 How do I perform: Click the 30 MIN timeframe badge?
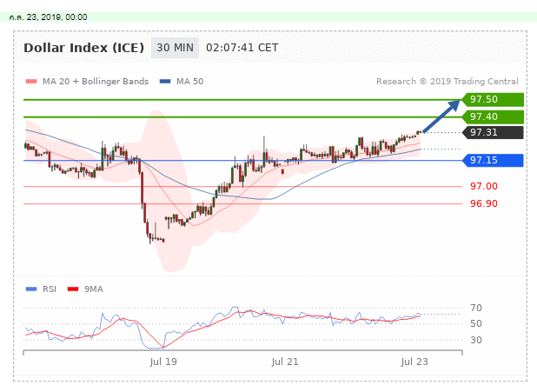[x=175, y=48]
